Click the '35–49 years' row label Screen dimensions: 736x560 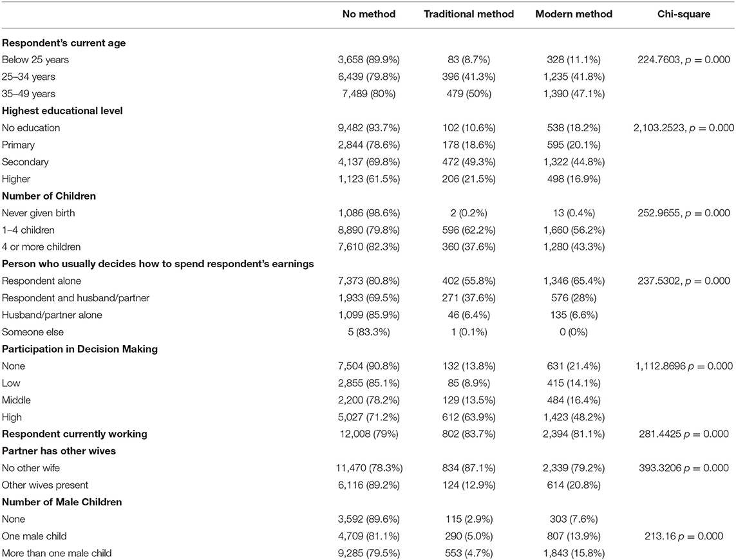pos(28,93)
